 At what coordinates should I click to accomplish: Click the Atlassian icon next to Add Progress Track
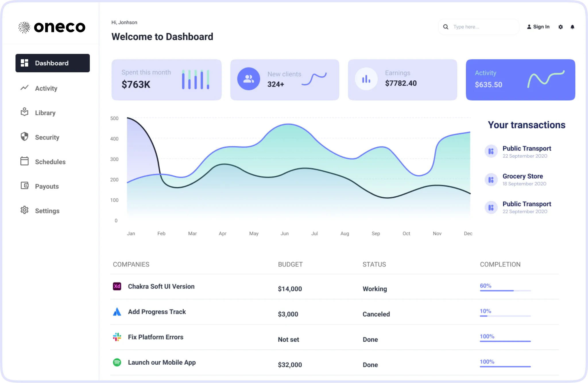click(x=117, y=312)
